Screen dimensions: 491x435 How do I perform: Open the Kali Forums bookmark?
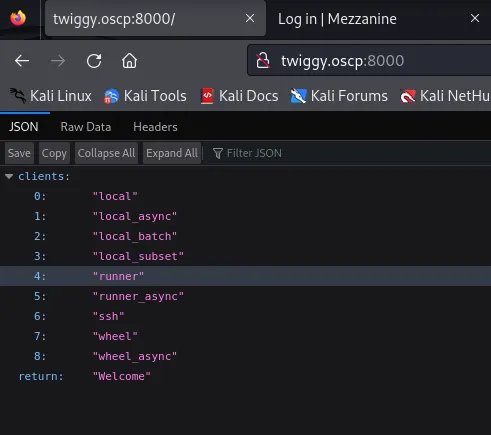[x=339, y=96]
